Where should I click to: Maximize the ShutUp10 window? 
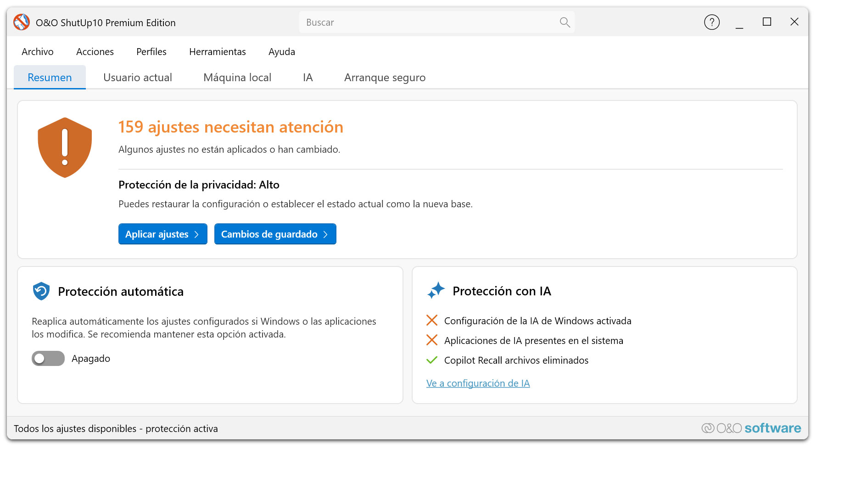coord(767,22)
